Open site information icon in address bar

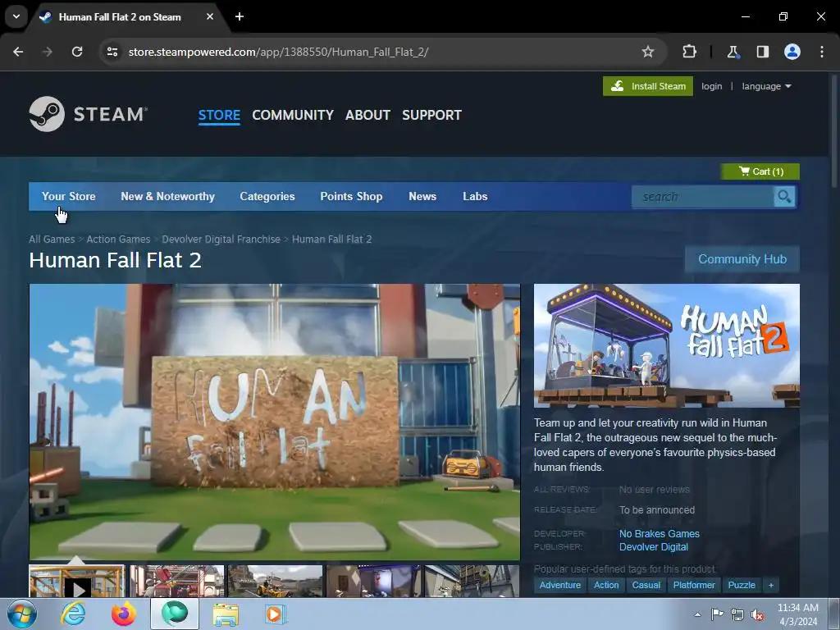click(x=112, y=52)
